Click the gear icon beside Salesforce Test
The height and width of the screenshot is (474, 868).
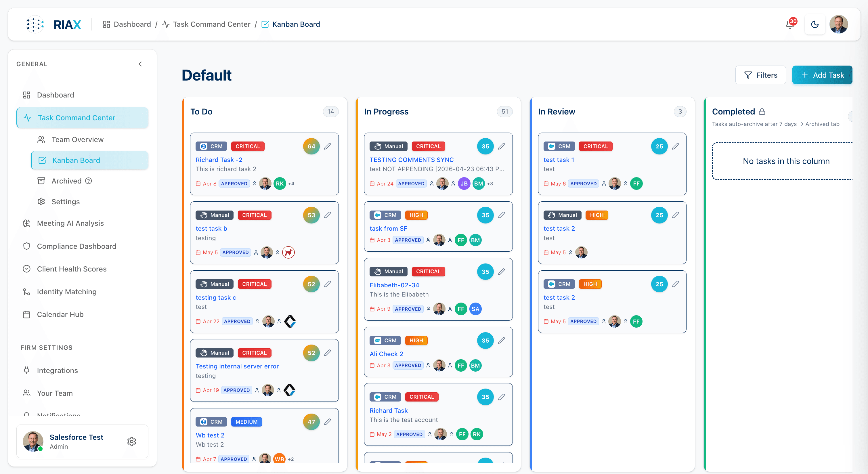click(132, 441)
